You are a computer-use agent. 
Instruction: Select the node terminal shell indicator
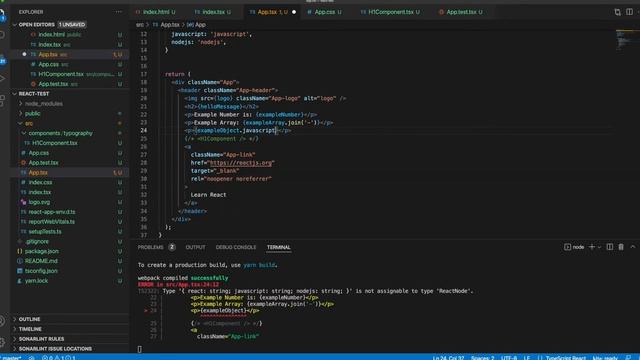click(x=574, y=247)
